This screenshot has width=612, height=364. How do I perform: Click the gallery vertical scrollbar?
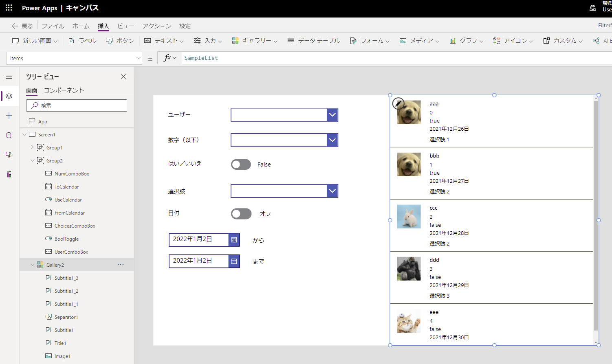[596, 216]
